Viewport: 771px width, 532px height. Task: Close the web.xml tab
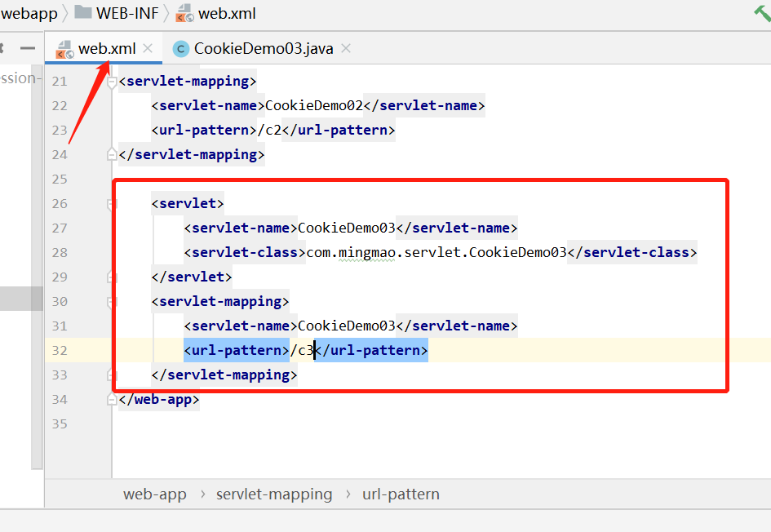point(148,48)
